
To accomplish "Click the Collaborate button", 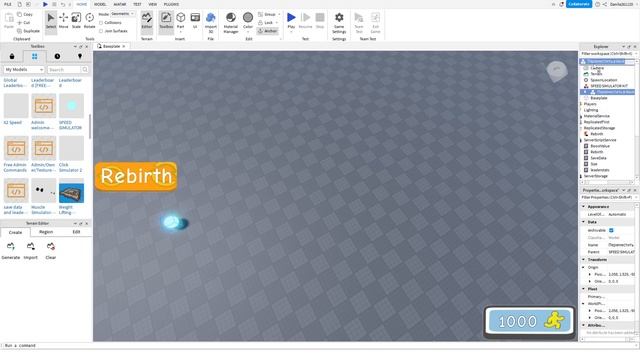I will pyautogui.click(x=579, y=4).
